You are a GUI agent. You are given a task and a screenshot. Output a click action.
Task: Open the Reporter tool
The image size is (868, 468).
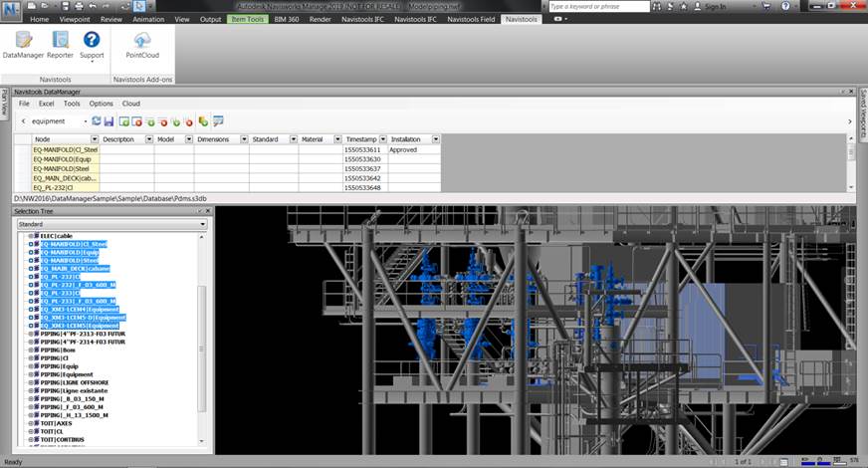pos(60,44)
